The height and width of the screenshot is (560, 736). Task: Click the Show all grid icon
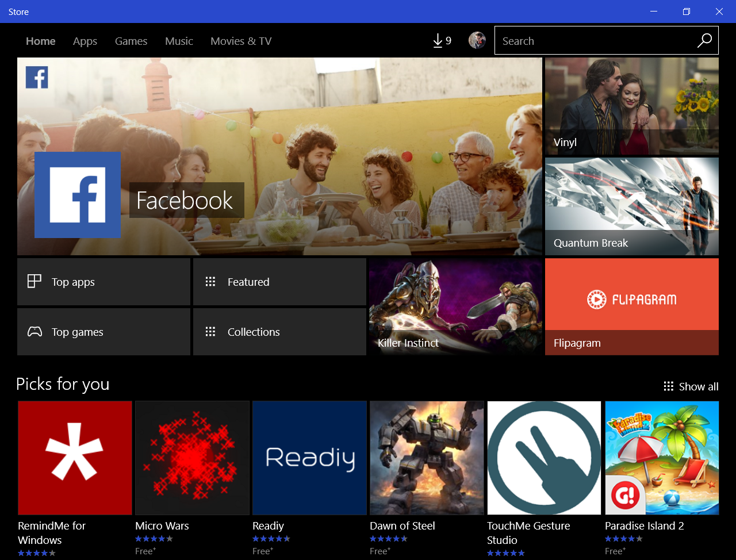point(668,386)
